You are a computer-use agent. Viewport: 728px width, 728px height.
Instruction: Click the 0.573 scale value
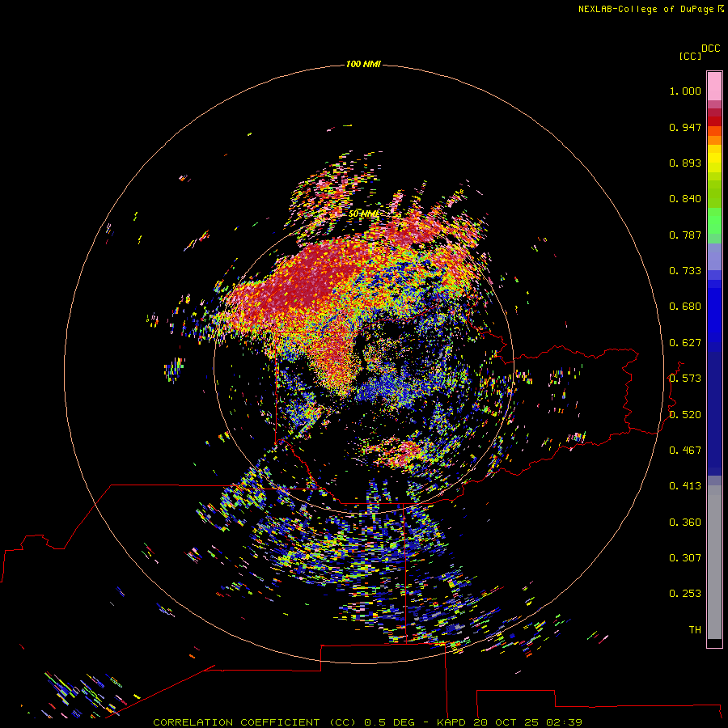coord(685,379)
